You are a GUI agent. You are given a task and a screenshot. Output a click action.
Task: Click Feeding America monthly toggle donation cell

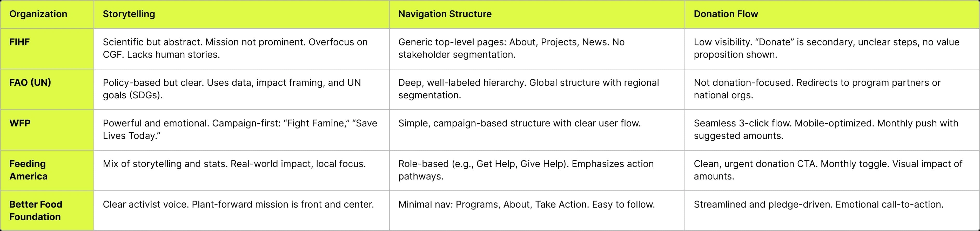(828, 170)
